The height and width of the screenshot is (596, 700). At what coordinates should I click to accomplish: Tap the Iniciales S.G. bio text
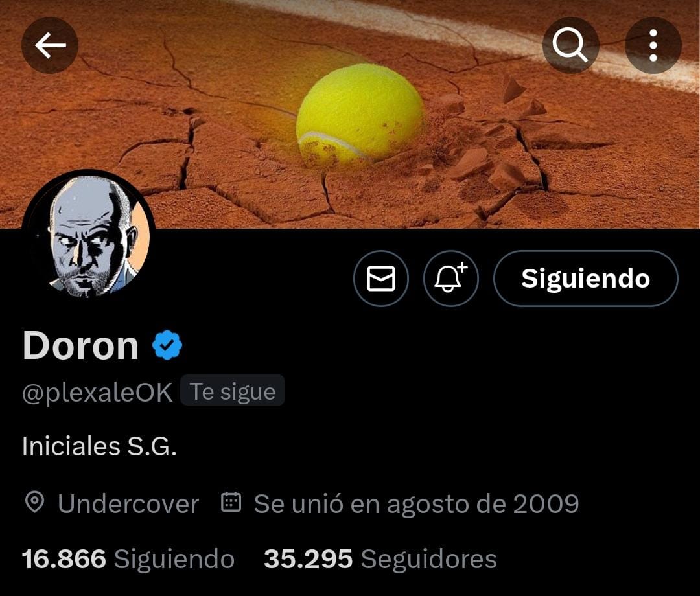(x=100, y=446)
